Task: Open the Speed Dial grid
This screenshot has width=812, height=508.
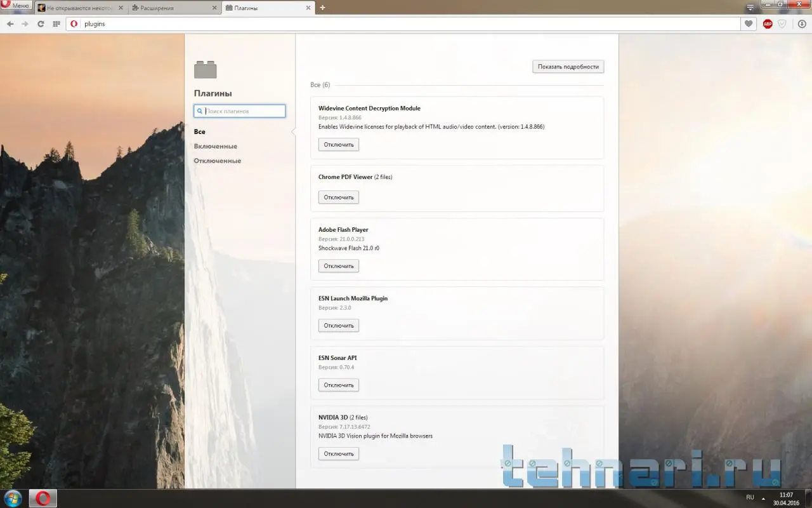Action: 56,23
